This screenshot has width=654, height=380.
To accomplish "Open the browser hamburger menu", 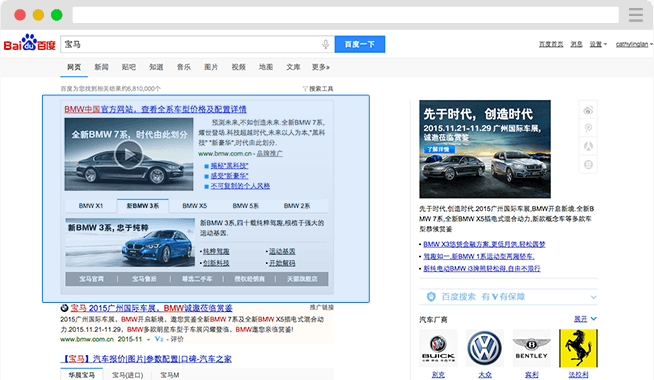I will 636,15.
